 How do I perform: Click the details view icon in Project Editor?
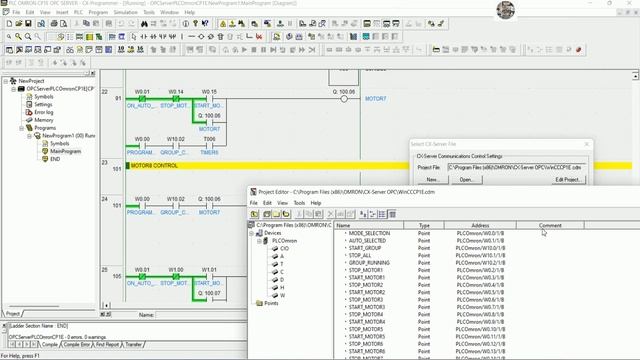point(392,214)
